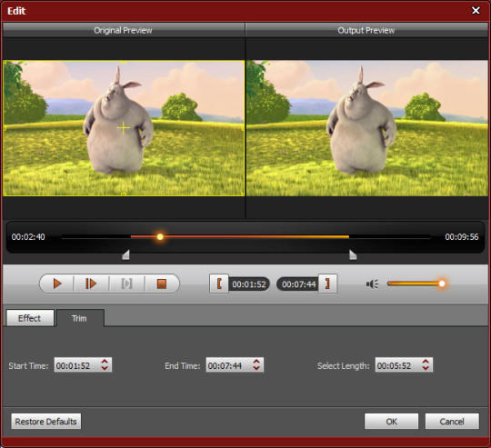Stop the video playback

coord(162,284)
